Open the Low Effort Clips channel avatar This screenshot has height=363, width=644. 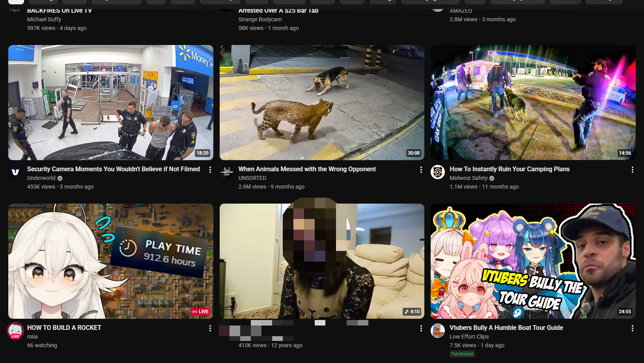pos(438,331)
